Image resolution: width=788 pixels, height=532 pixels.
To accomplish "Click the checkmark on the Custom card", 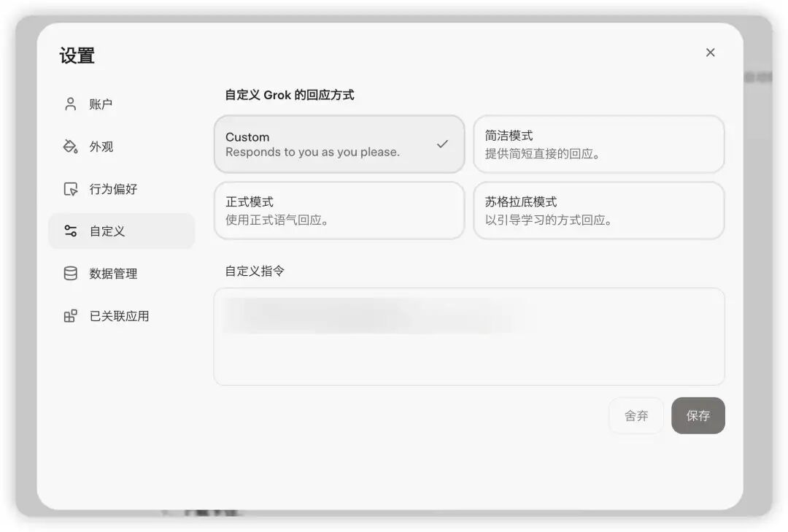I will [x=442, y=144].
